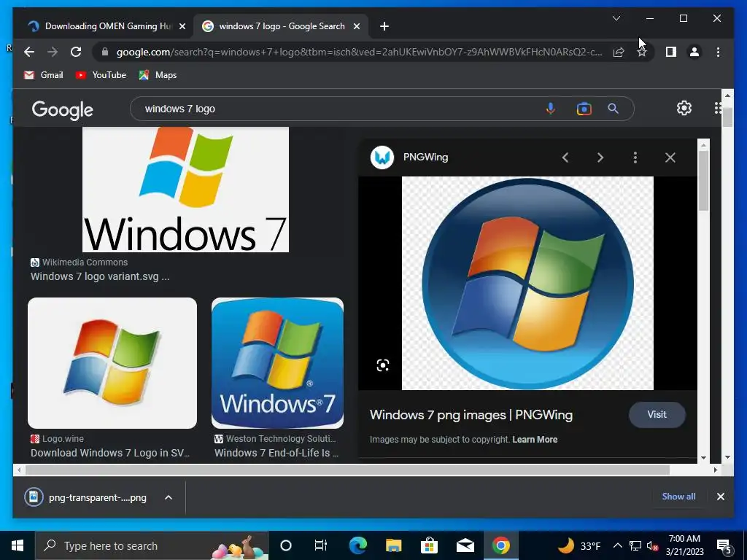
Task: Open the Wikimedia Commons Windows 7 logo thumbnail
Action: [185, 189]
